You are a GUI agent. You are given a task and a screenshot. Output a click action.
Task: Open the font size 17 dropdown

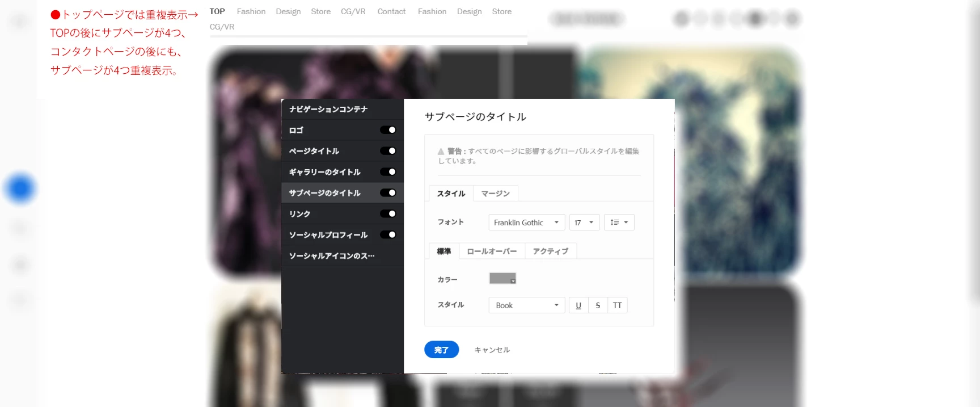(584, 223)
